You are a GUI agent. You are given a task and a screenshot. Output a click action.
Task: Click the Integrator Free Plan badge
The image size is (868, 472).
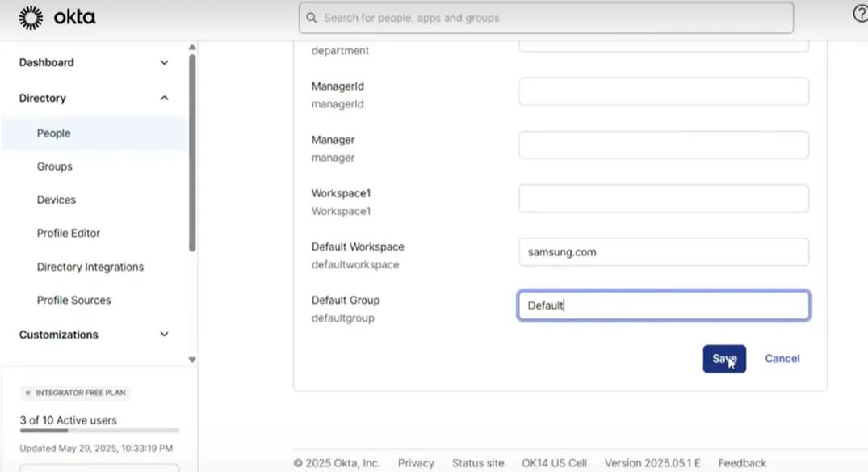75,393
